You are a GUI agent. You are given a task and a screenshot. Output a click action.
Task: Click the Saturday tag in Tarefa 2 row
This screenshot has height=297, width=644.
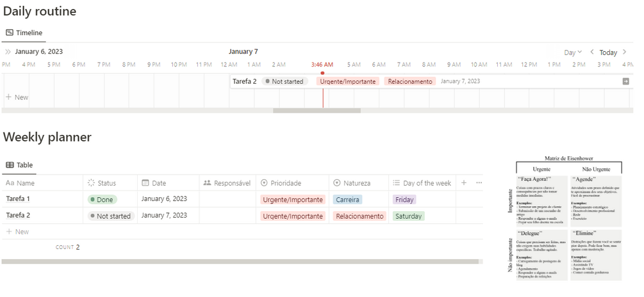click(408, 216)
